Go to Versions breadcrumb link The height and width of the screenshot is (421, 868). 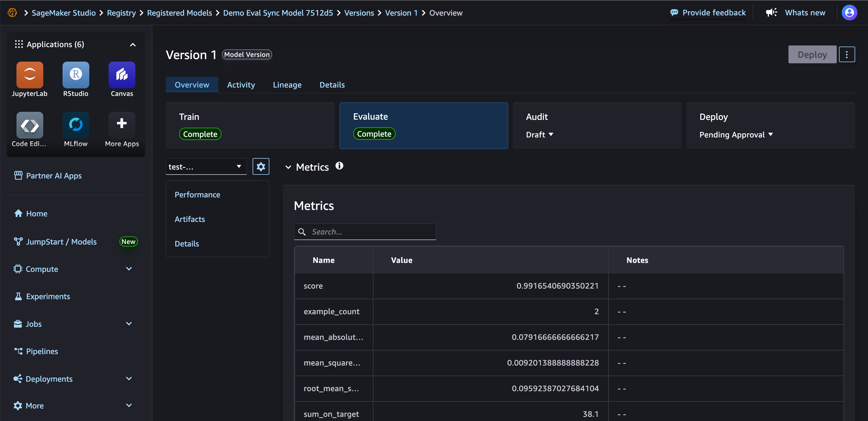(359, 13)
